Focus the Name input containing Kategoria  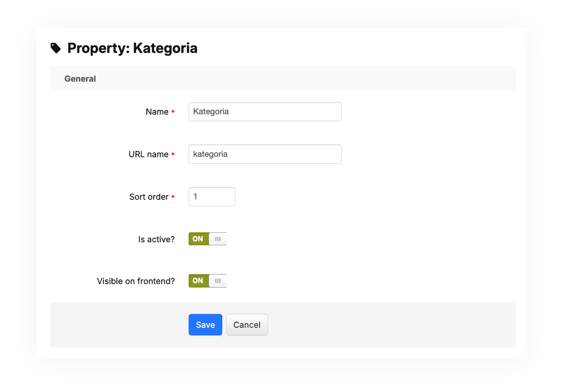click(265, 112)
